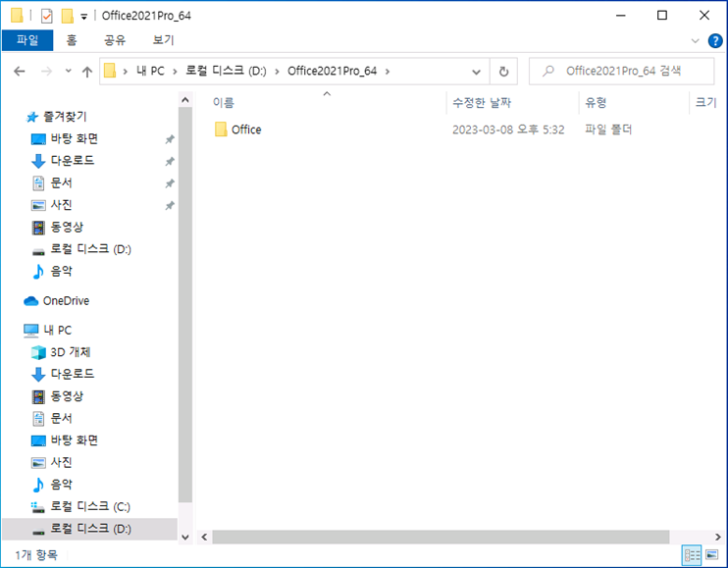This screenshot has width=728, height=568.
Task: Select the Office folder name
Action: point(246,129)
